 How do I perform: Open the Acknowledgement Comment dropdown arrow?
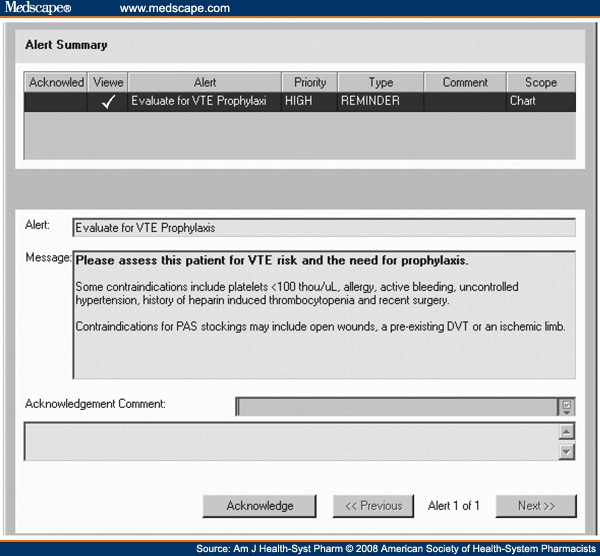click(567, 406)
